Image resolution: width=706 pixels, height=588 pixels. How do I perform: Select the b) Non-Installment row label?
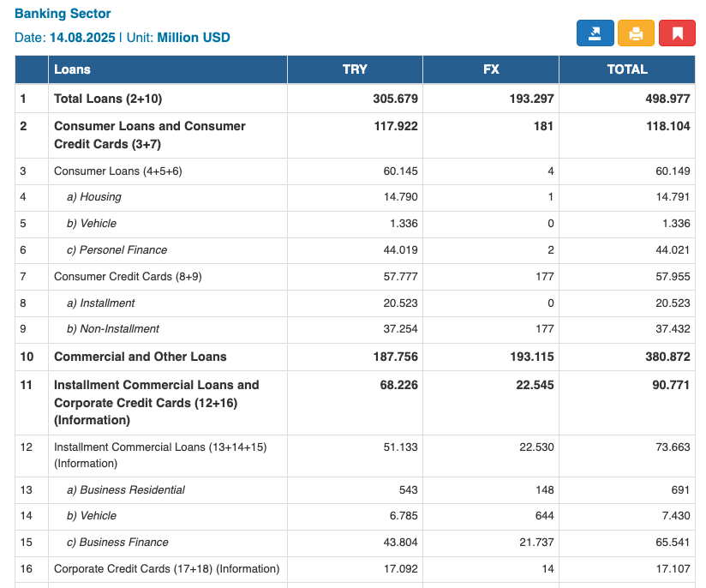[112, 329]
